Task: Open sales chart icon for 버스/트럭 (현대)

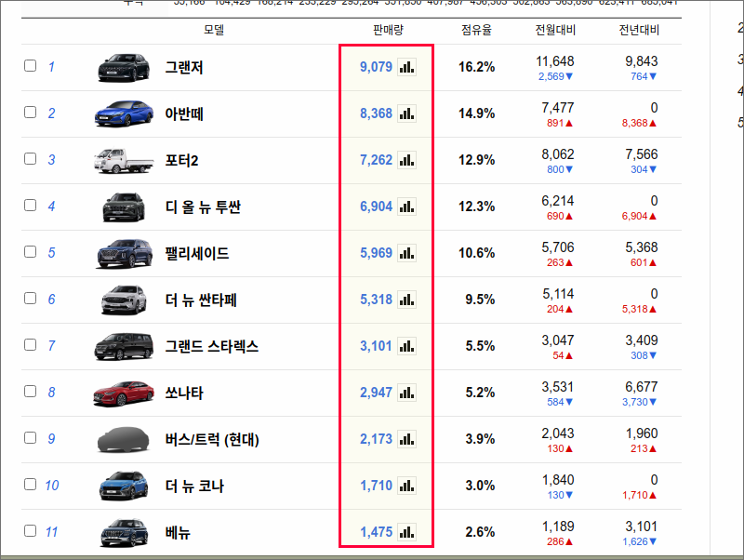Action: (406, 439)
